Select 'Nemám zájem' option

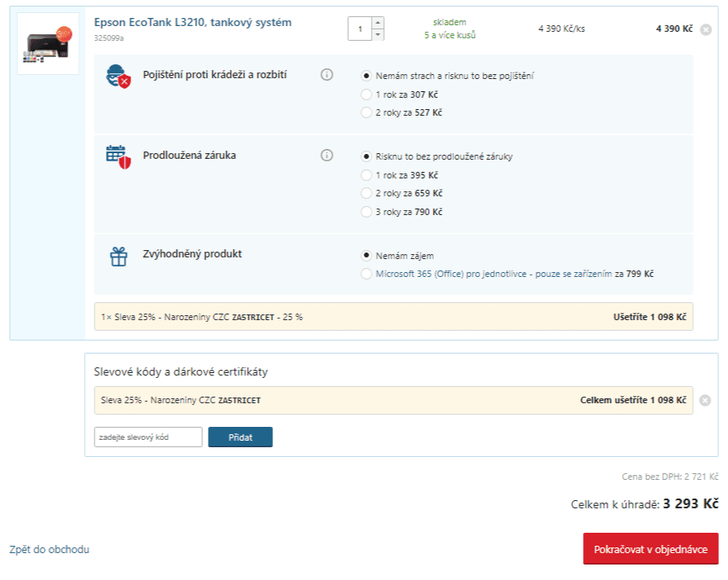point(366,256)
